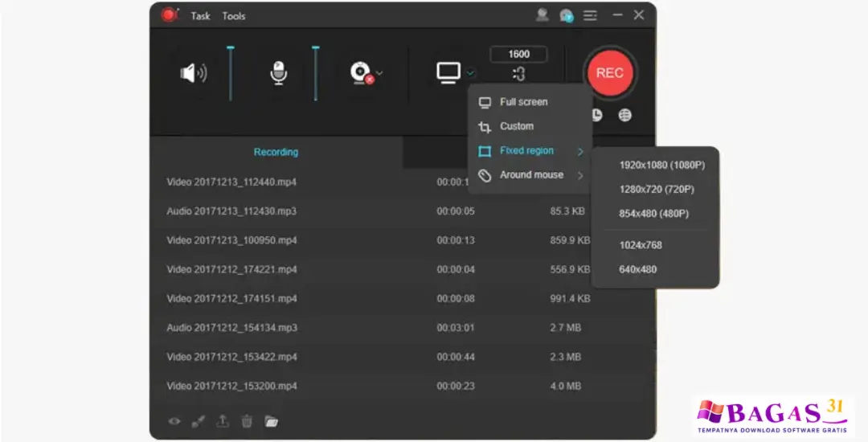Image resolution: width=868 pixels, height=442 pixels.
Task: Expand the webcam dropdown arrow
Action: click(379, 73)
